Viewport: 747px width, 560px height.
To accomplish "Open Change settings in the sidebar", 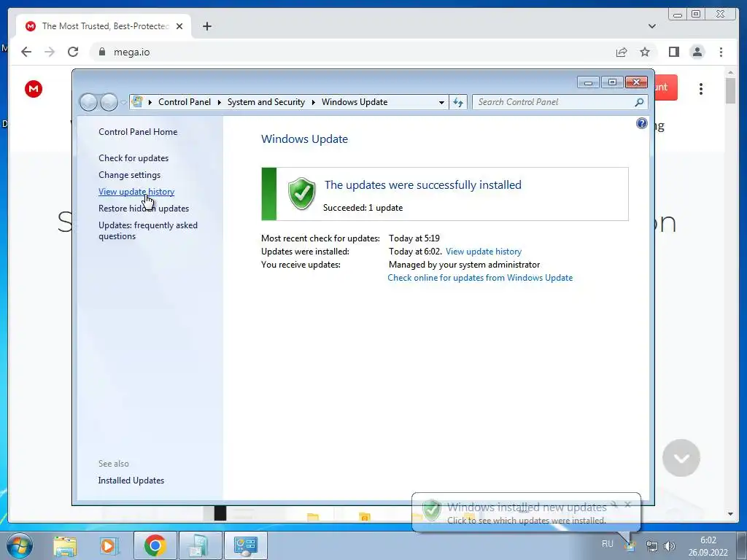I will pos(130,175).
